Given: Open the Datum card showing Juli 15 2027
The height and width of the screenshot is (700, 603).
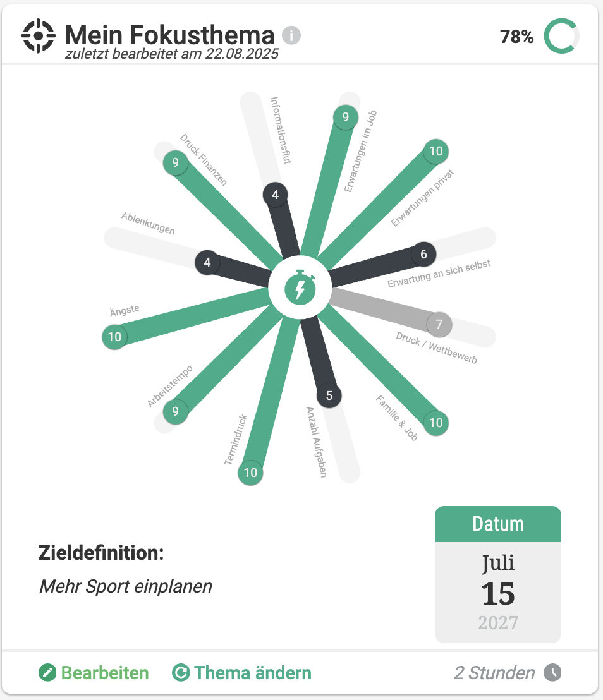Looking at the screenshot, I should 498,574.
